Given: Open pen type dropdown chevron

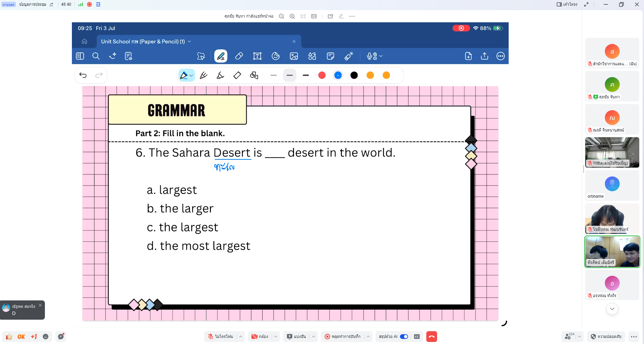Looking at the screenshot, I should click(191, 76).
